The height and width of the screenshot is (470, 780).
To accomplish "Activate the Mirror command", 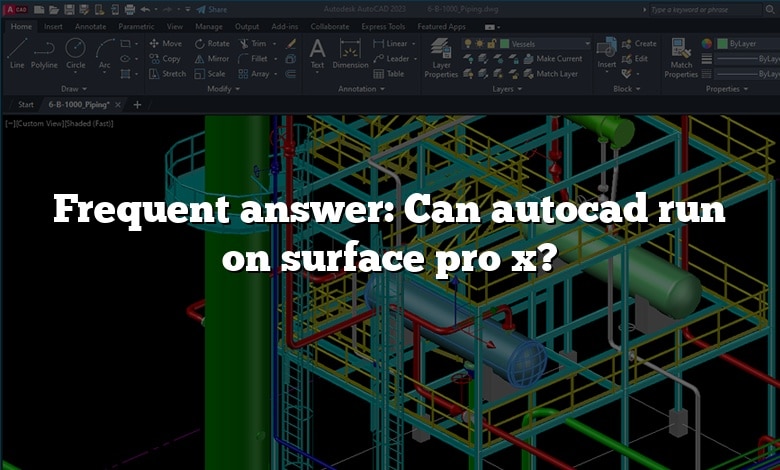I will coord(212,59).
